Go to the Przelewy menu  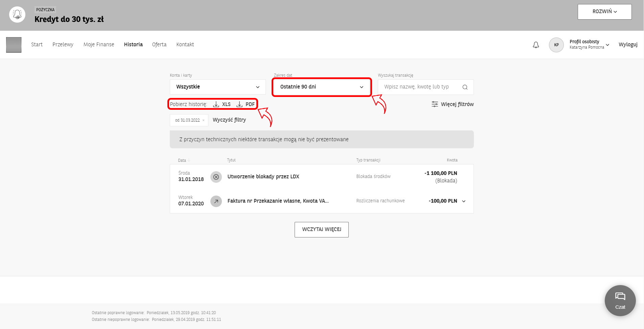point(63,45)
